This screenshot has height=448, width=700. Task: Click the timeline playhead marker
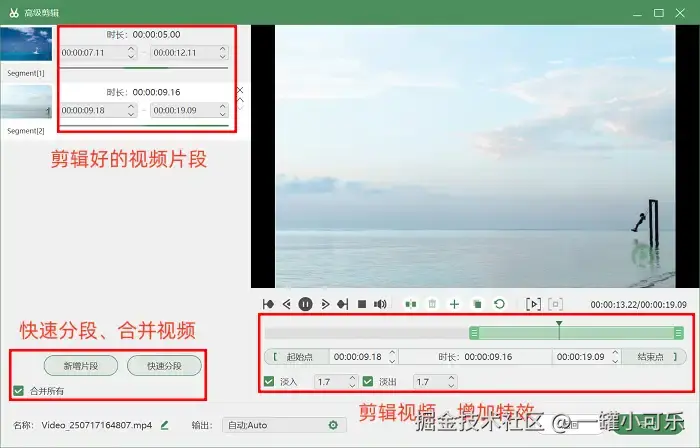[x=559, y=324]
